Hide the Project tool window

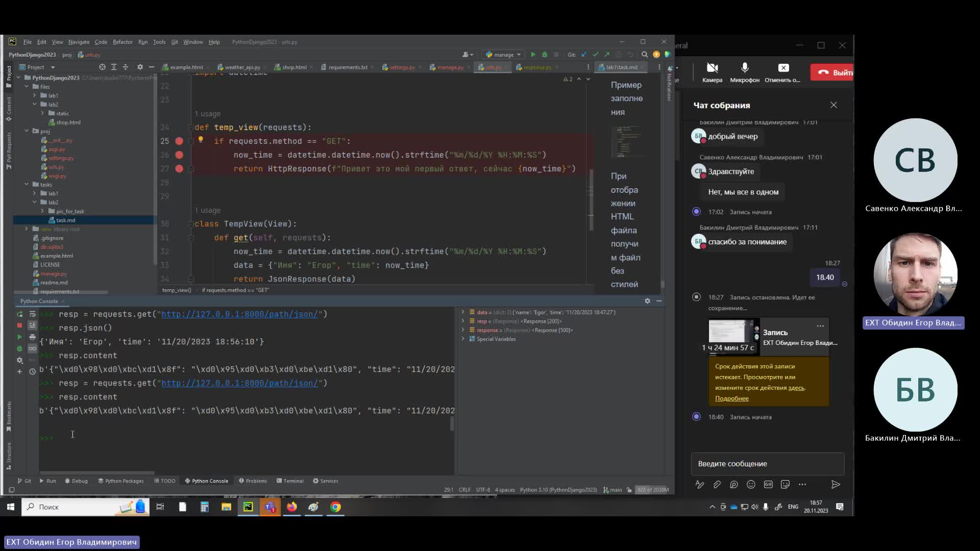click(152, 67)
